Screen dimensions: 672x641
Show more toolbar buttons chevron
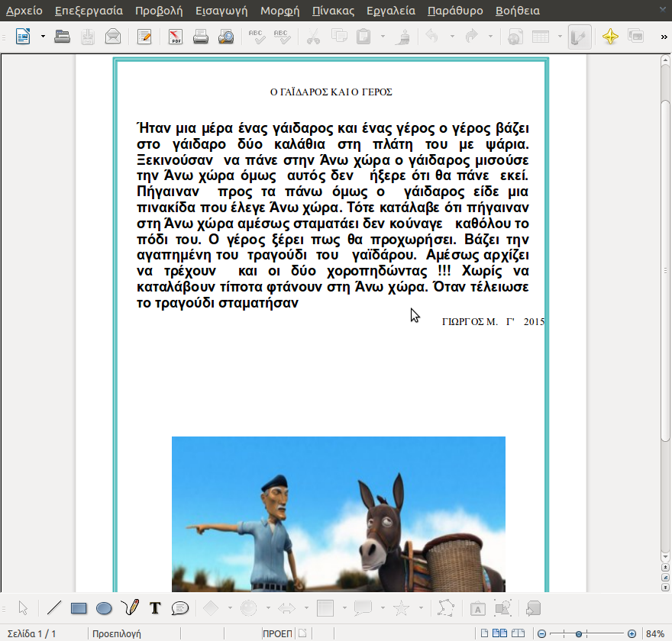pos(664,37)
